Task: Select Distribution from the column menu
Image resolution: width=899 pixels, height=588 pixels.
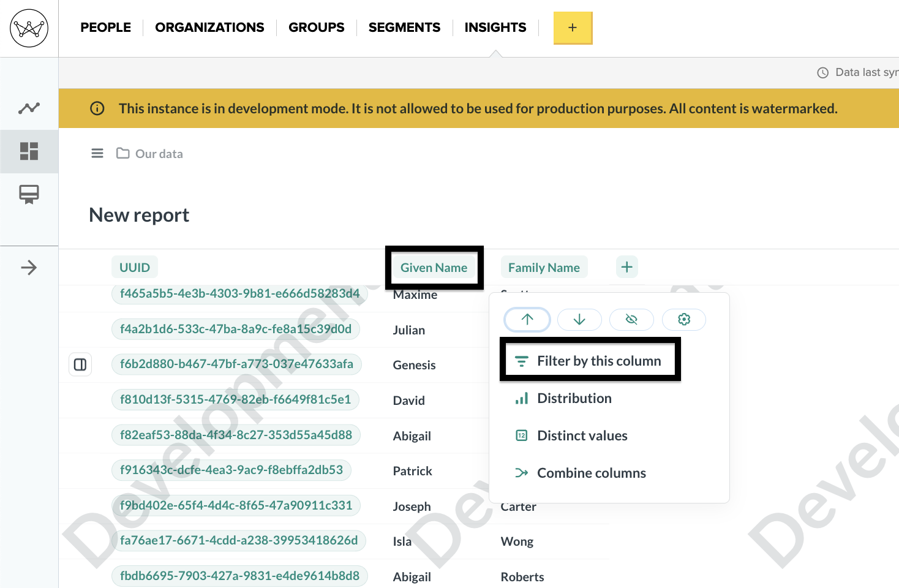Action: coord(563,399)
